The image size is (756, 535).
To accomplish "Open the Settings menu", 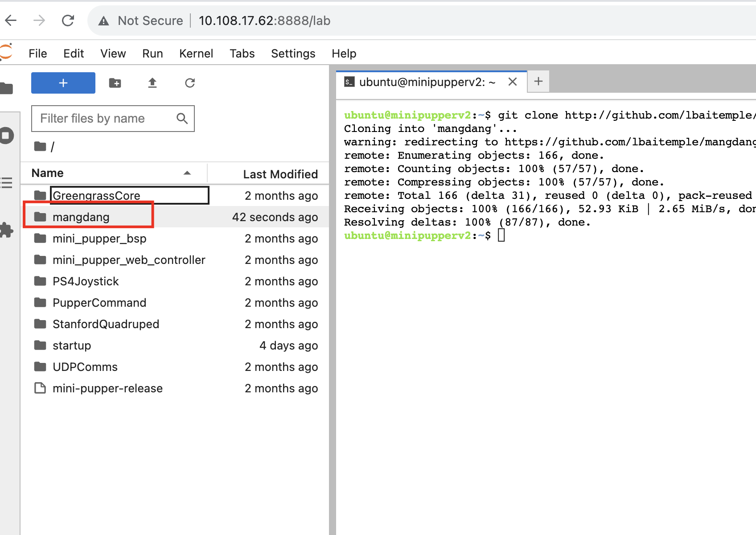I will [293, 53].
